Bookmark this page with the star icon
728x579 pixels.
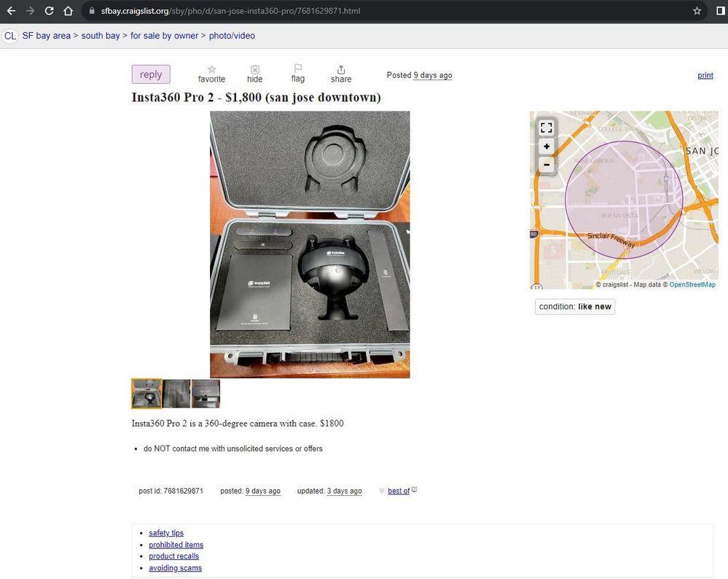tap(697, 11)
